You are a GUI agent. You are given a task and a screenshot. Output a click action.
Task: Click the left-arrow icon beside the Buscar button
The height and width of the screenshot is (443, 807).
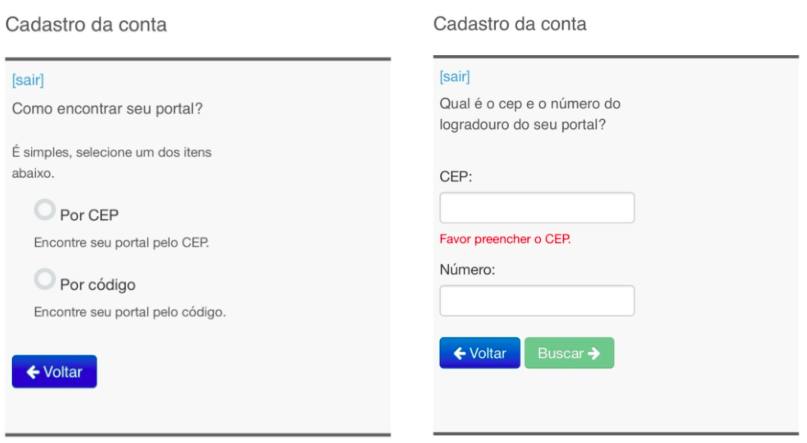click(x=460, y=353)
